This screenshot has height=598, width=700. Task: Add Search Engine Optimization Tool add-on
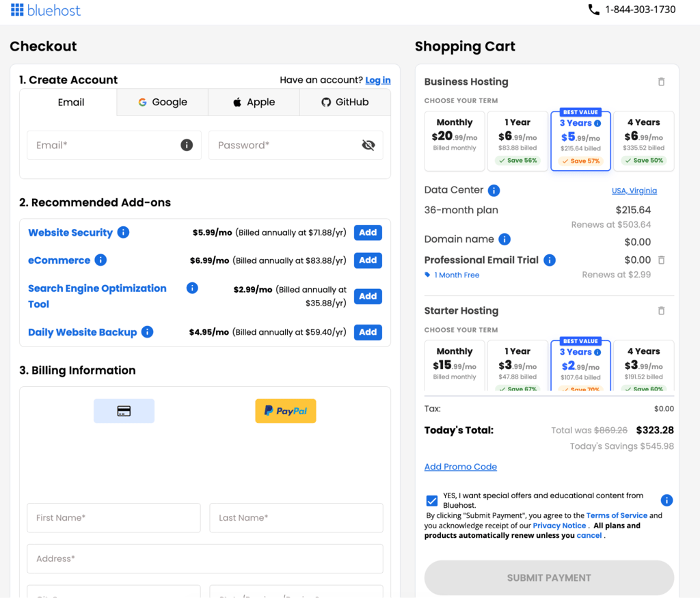tap(368, 297)
